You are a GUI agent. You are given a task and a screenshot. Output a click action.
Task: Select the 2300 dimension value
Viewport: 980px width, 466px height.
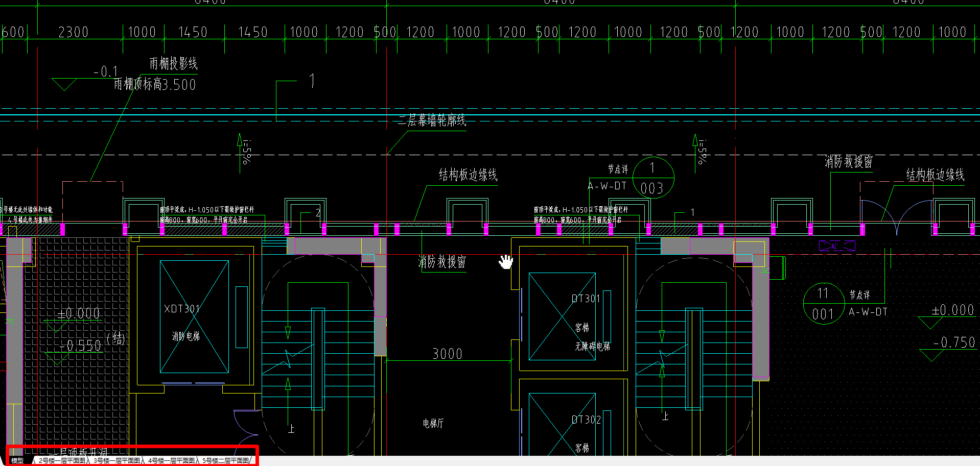(x=74, y=32)
